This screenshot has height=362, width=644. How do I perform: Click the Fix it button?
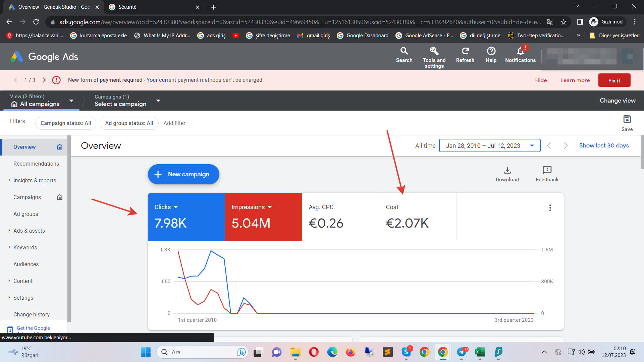click(x=614, y=80)
